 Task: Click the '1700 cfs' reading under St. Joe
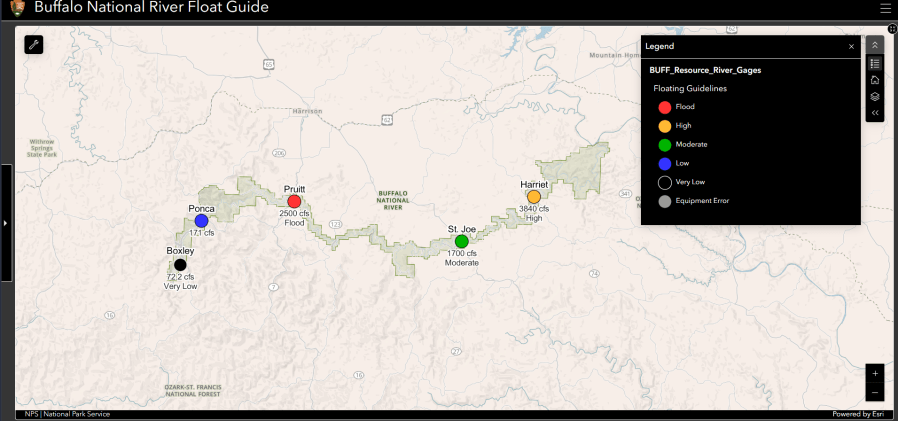pyautogui.click(x=462, y=254)
